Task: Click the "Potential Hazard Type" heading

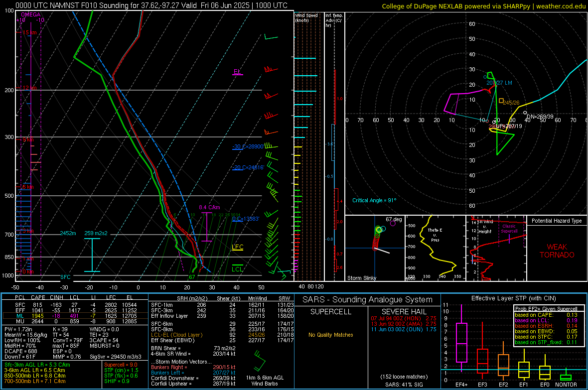Action: point(557,221)
